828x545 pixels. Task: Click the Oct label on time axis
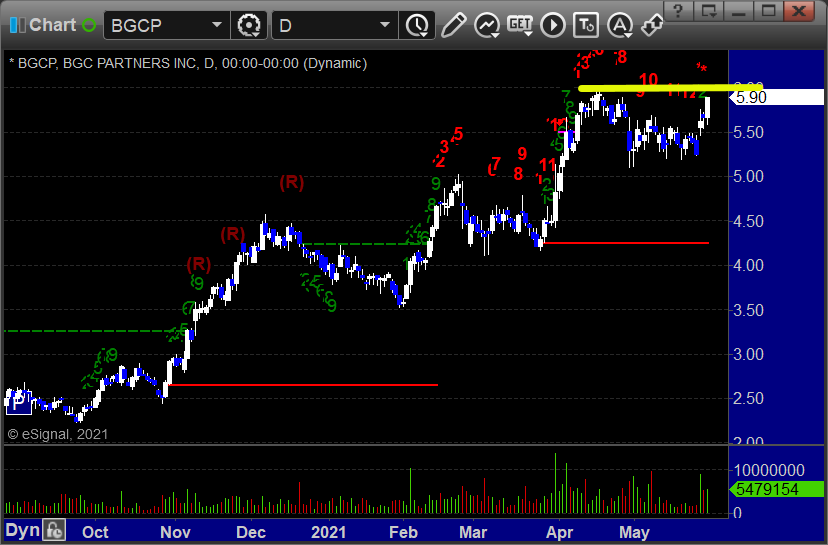click(x=95, y=532)
